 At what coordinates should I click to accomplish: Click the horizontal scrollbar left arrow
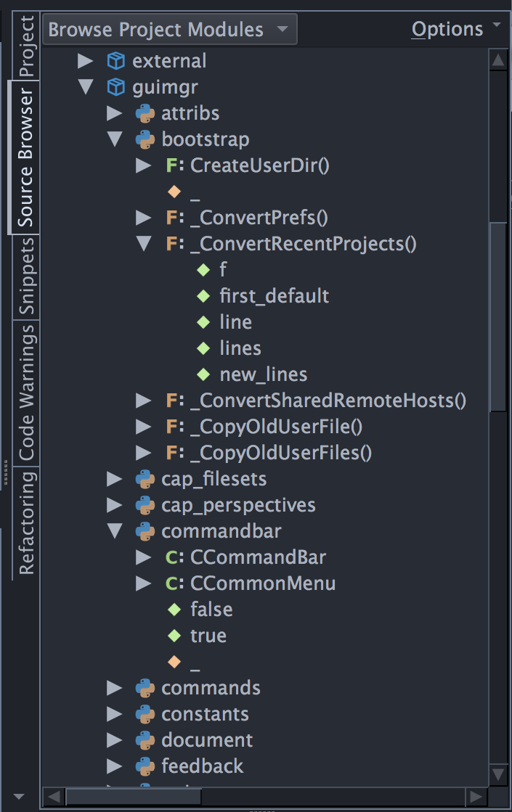click(53, 796)
